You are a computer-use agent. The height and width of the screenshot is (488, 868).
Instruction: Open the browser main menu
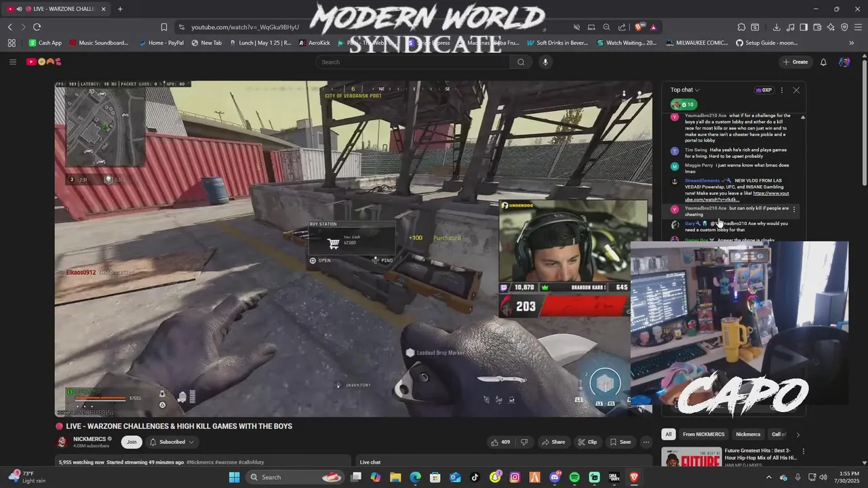click(858, 27)
